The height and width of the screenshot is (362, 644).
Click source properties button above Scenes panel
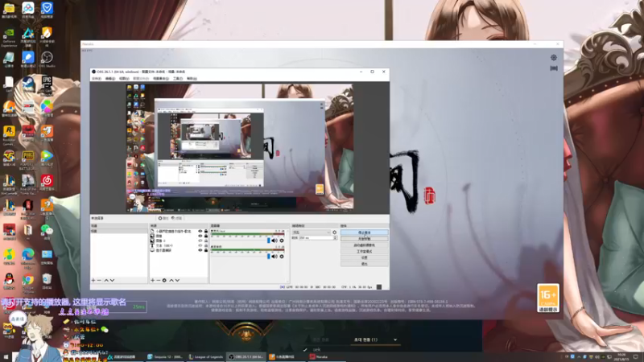click(163, 218)
